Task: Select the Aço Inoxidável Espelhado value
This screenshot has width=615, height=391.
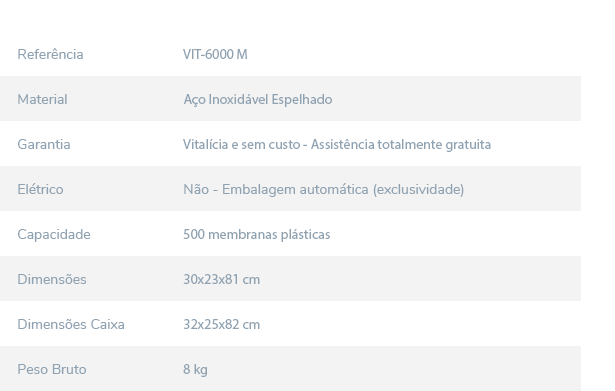Action: click(258, 100)
